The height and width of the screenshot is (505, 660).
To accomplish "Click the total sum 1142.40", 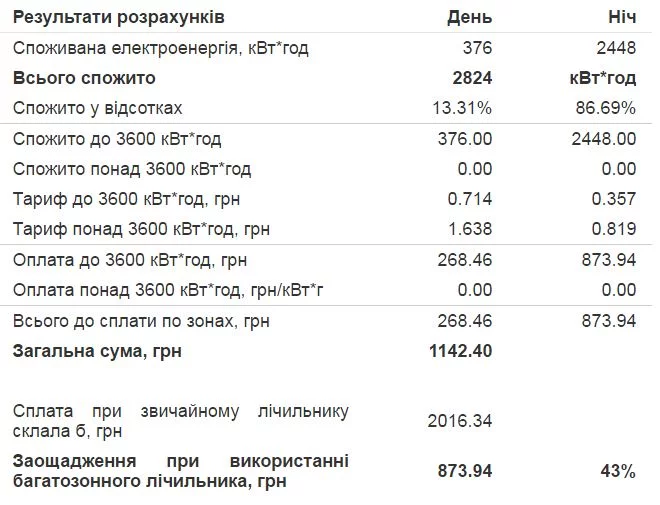I will tap(461, 351).
